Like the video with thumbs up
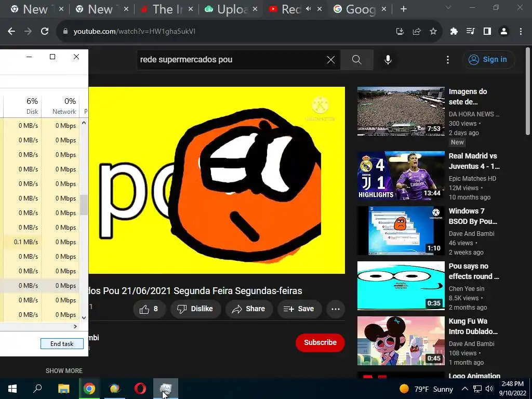This screenshot has width=532, height=399. pos(149,309)
